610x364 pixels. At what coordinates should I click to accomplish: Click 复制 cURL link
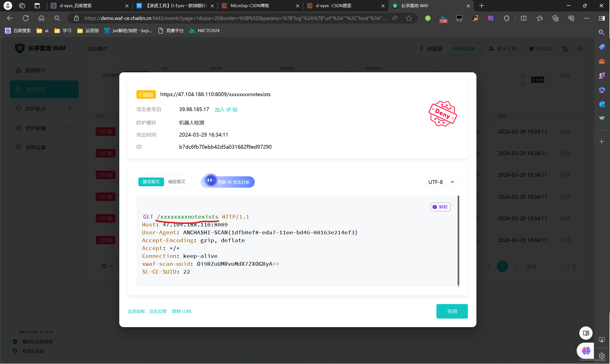point(182,311)
